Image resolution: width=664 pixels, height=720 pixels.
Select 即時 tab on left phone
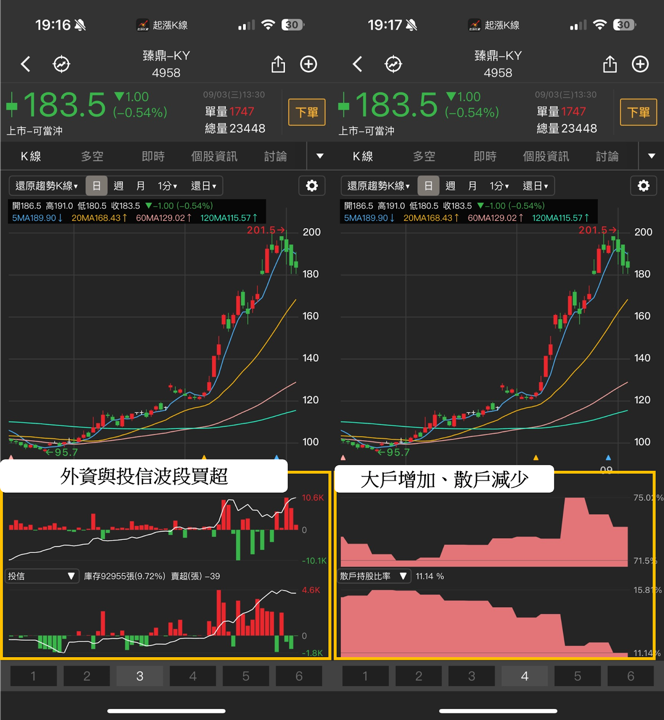pos(153,157)
